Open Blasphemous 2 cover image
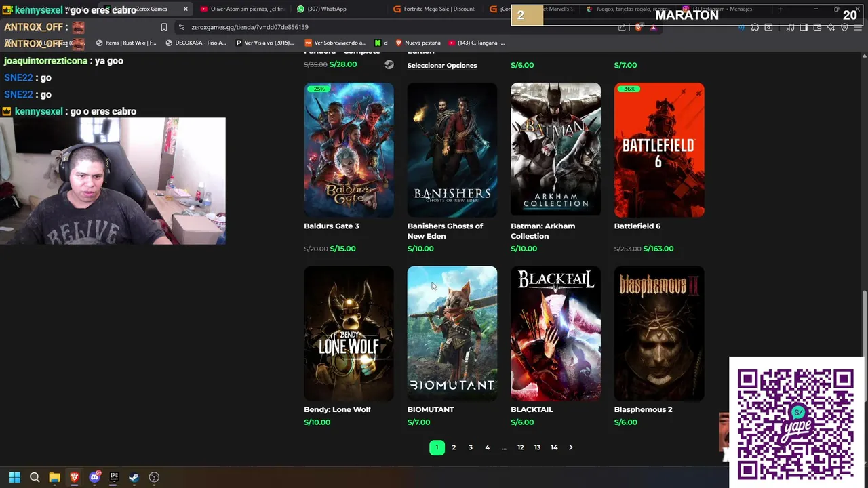The height and width of the screenshot is (488, 868). coord(659,333)
